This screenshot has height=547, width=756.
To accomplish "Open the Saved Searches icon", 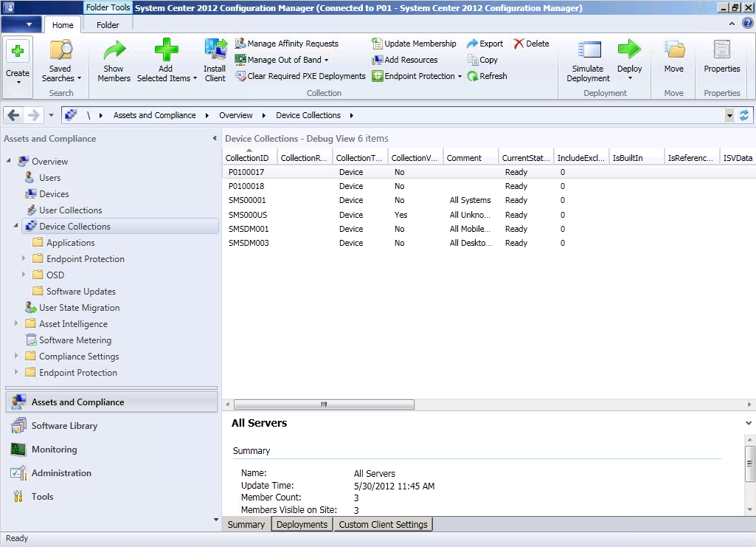I will (x=60, y=50).
